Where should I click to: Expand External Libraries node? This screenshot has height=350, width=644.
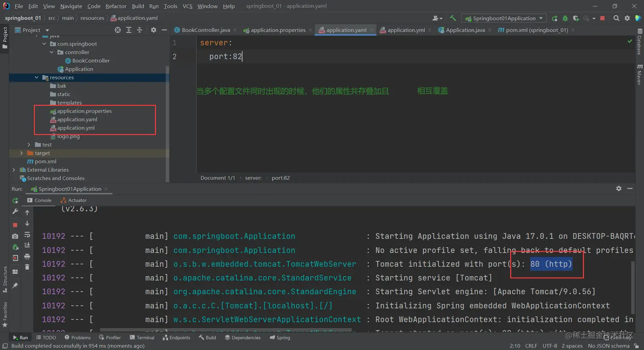(14, 170)
